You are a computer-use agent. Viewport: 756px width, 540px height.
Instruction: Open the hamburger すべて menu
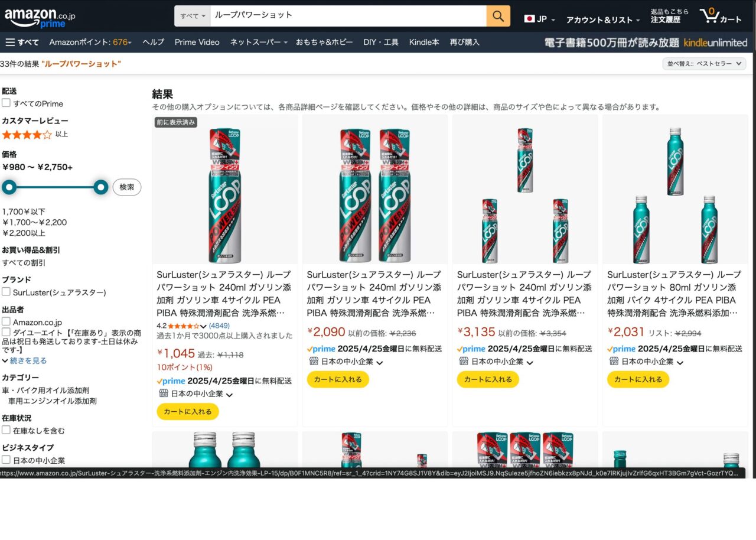[x=22, y=42]
